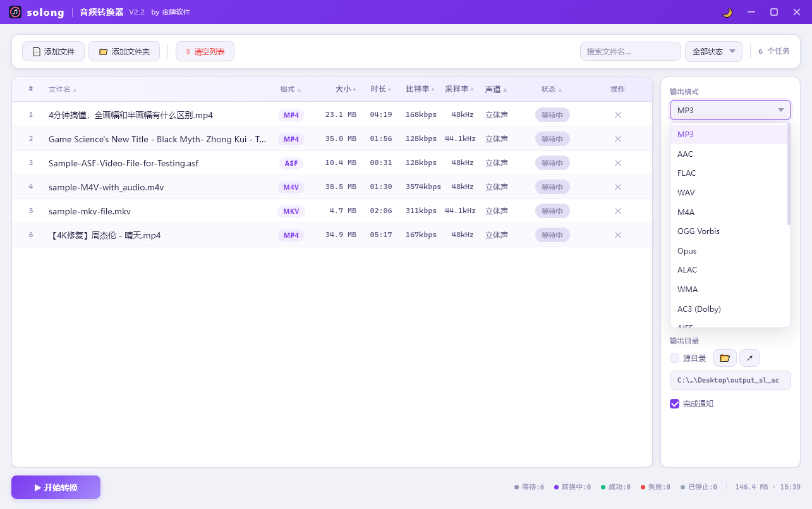Uncheck the 完成通知 checkbox
This screenshot has width=812, height=509.
pyautogui.click(x=674, y=403)
